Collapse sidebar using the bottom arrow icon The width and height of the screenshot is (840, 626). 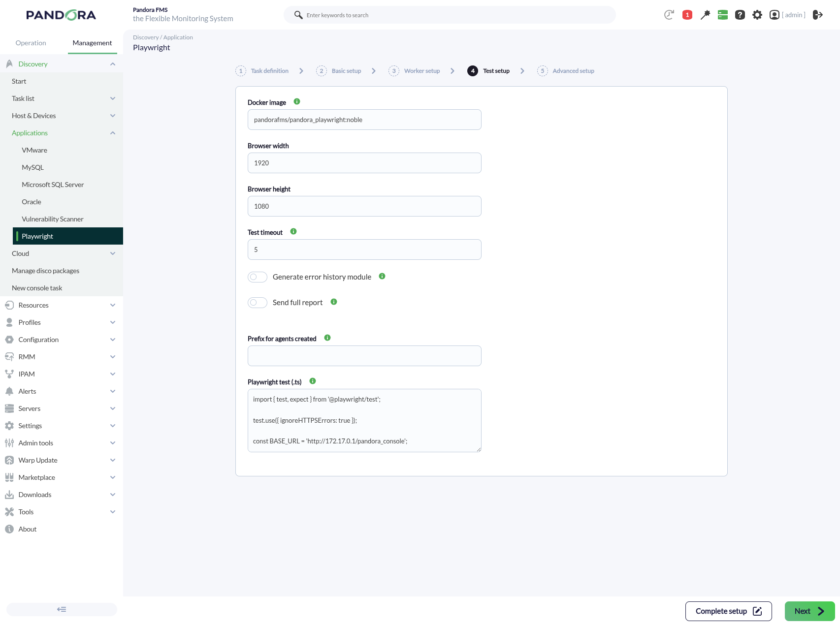tap(62, 609)
